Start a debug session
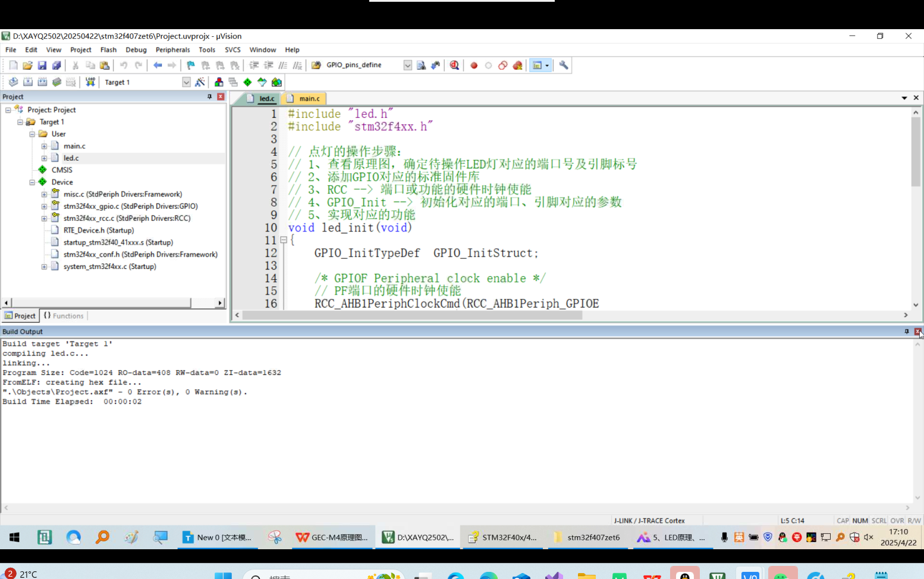The image size is (924, 579). point(454,65)
